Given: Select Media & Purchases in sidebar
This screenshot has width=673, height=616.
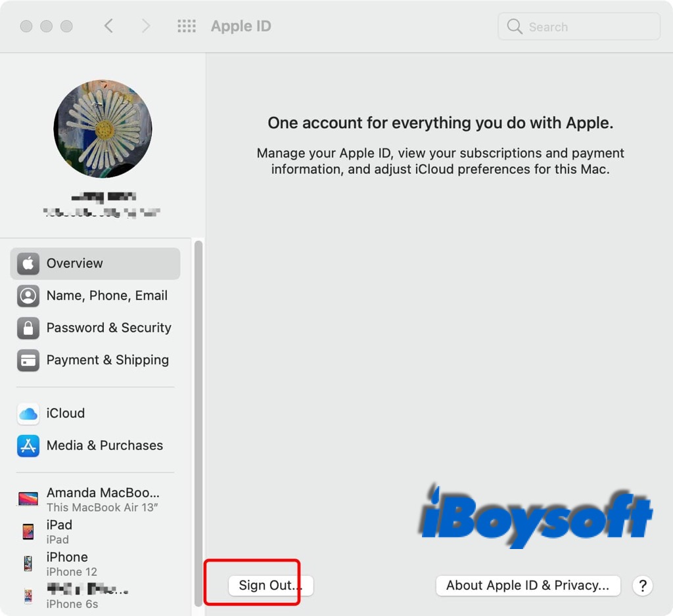Looking at the screenshot, I should [104, 446].
